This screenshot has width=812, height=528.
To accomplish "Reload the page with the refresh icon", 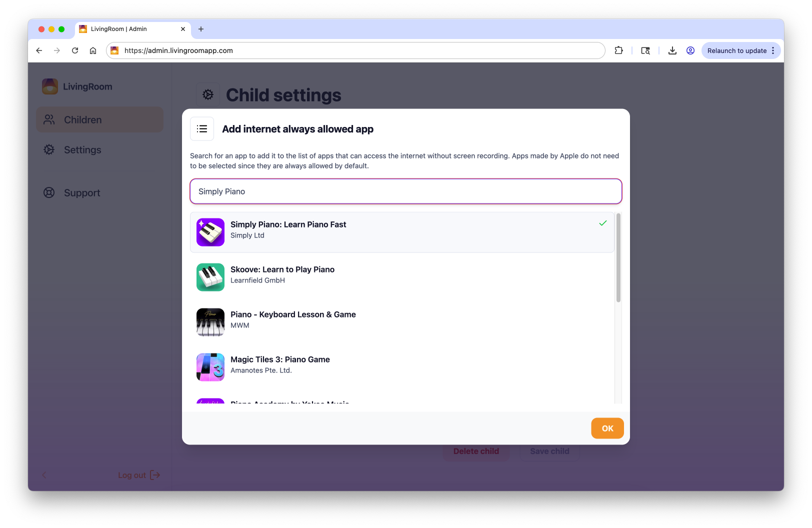I will click(x=75, y=50).
